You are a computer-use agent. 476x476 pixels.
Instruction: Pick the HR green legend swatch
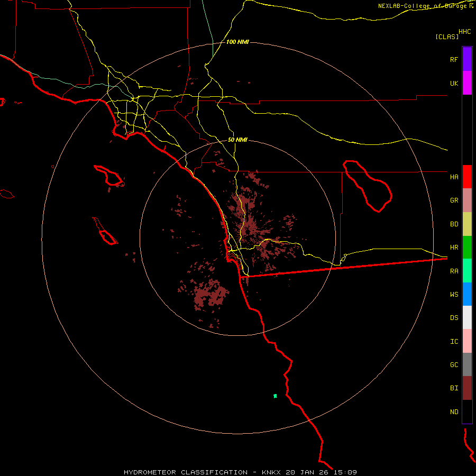[467, 247]
